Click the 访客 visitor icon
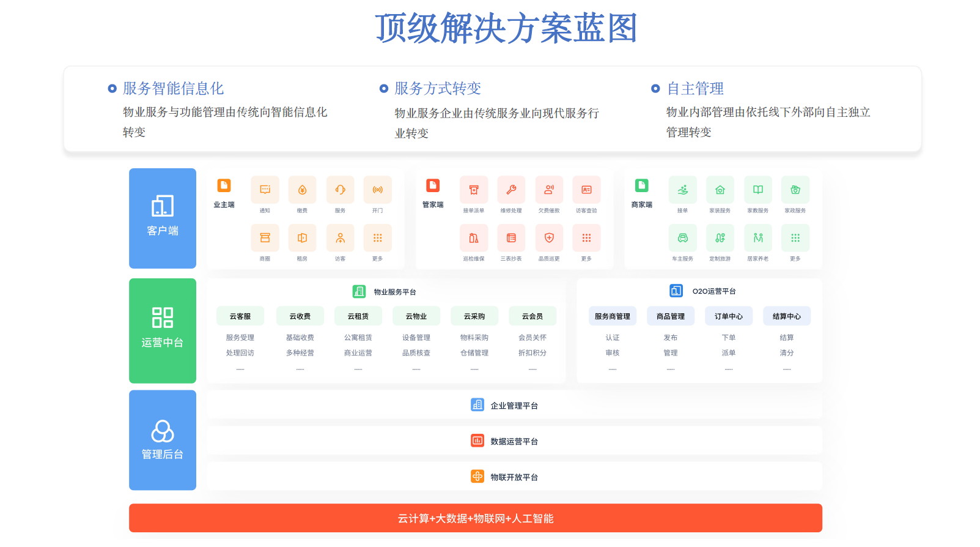980x547 pixels. point(340,238)
